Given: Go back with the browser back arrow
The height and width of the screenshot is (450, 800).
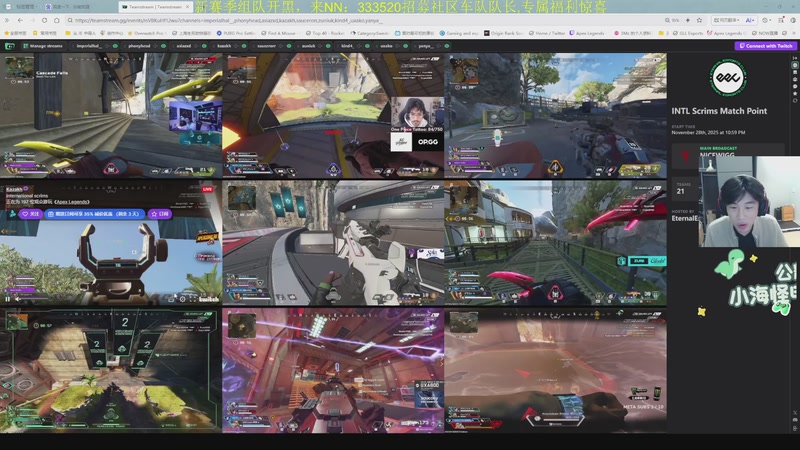Looking at the screenshot, I should tap(20, 20).
